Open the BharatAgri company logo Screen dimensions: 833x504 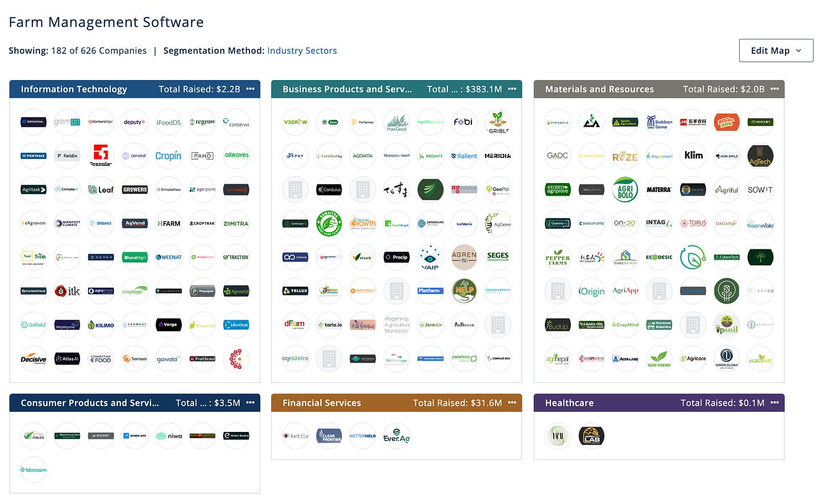click(134, 257)
